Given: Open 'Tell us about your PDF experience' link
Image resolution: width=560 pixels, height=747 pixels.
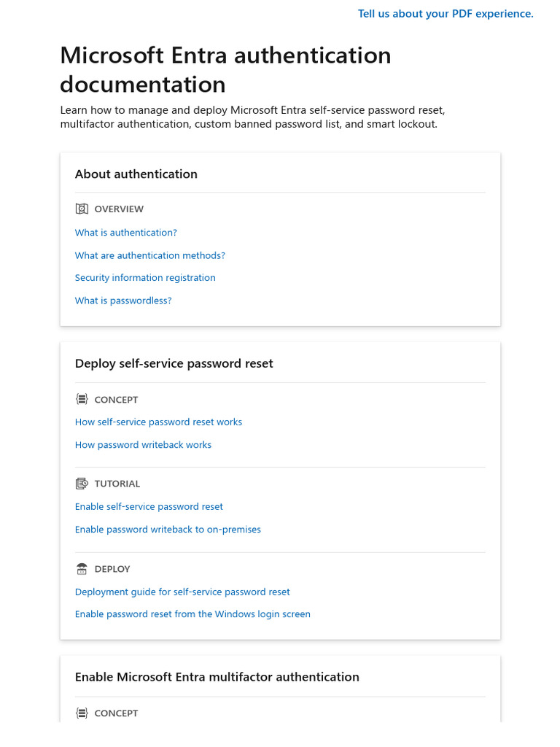Looking at the screenshot, I should (x=446, y=14).
